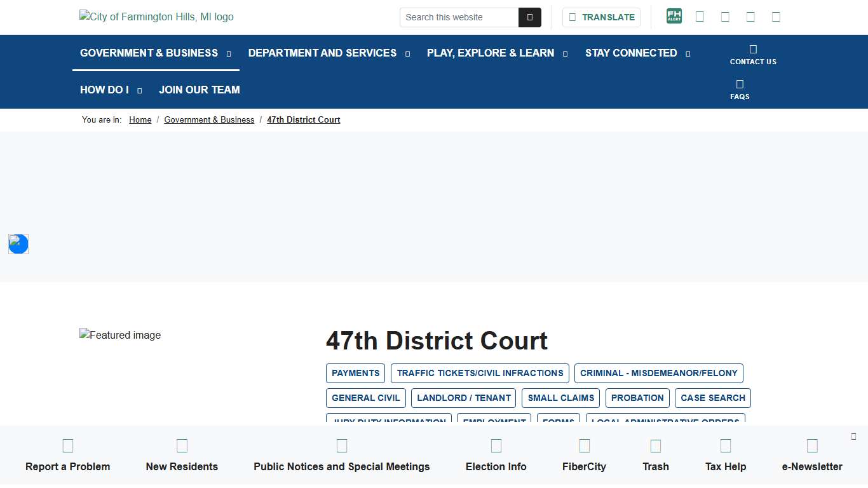Expand the Department and Services dropdown
The height and width of the screenshot is (488, 868).
point(407,53)
